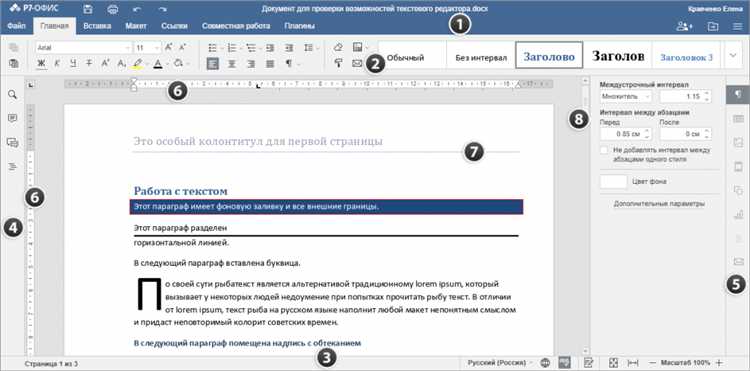The width and height of the screenshot is (750, 371).
Task: Open navigation panel in left sidebar
Action: [x=12, y=166]
